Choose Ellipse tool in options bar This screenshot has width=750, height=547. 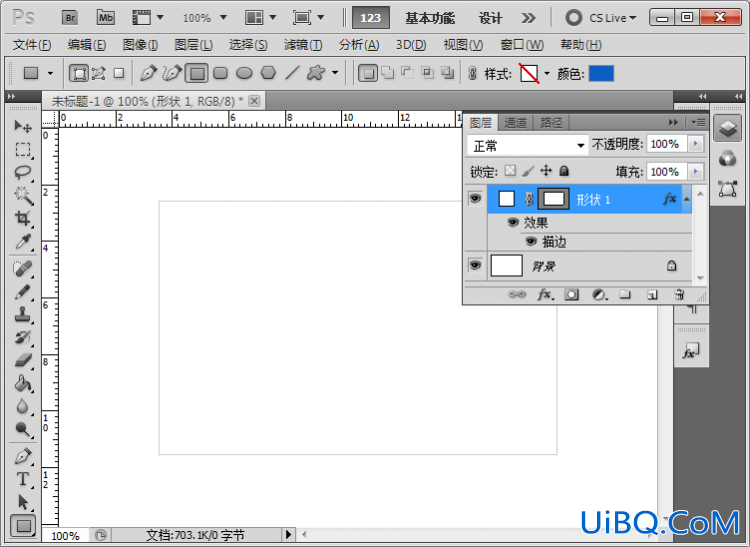click(x=244, y=73)
